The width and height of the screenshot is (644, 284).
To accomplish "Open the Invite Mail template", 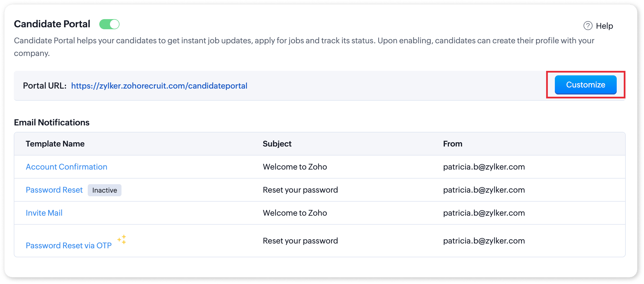I will coord(44,213).
